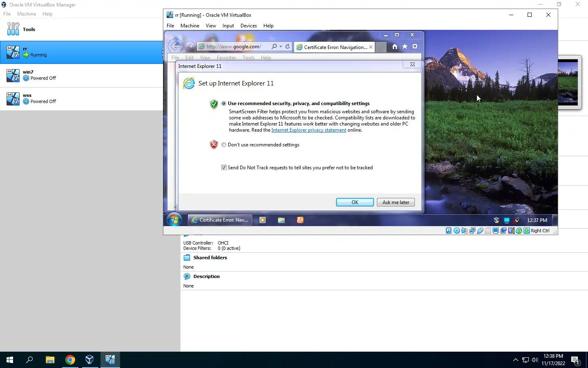Image resolution: width=588 pixels, height=368 pixels.
Task: Click VM CPU virtualization indicator
Action: pyautogui.click(x=511, y=231)
